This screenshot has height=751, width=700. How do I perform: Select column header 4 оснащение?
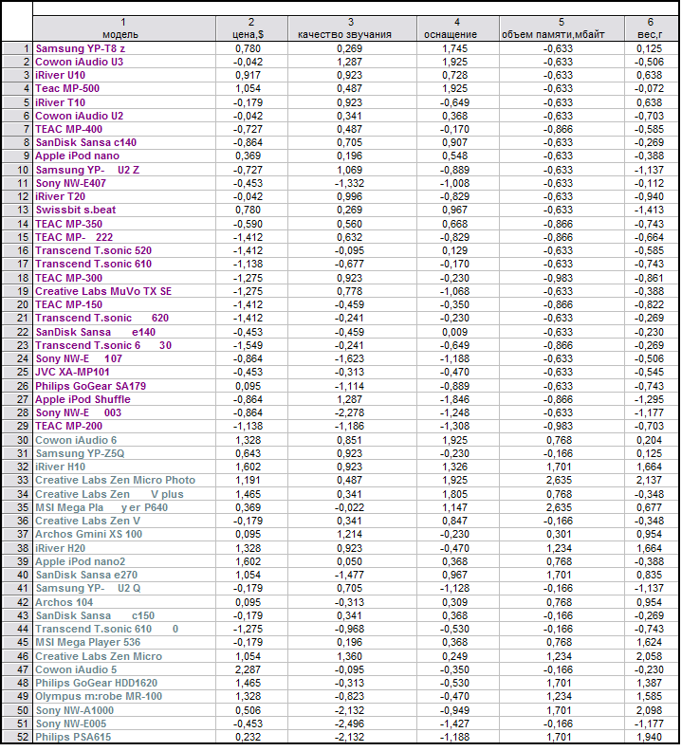coord(458,28)
